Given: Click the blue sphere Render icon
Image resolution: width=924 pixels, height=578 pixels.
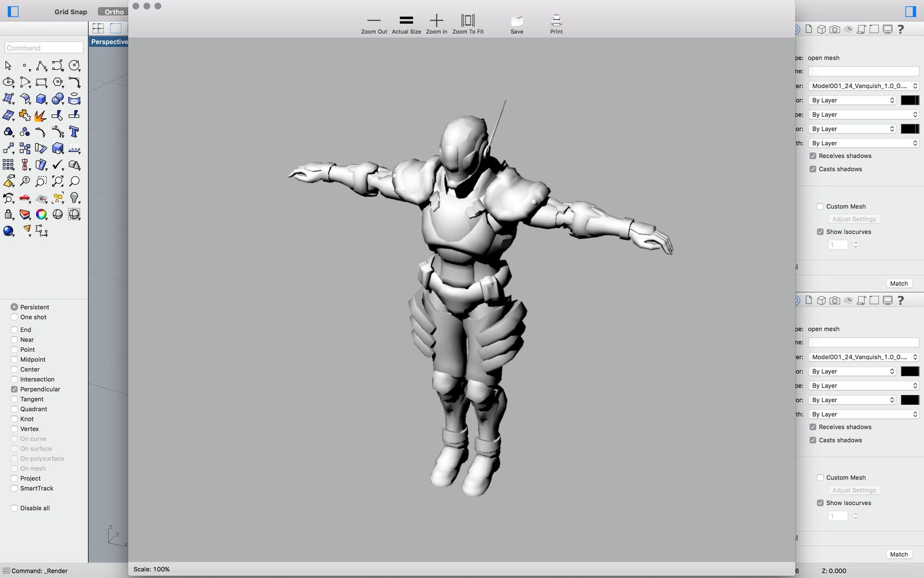Looking at the screenshot, I should point(8,231).
